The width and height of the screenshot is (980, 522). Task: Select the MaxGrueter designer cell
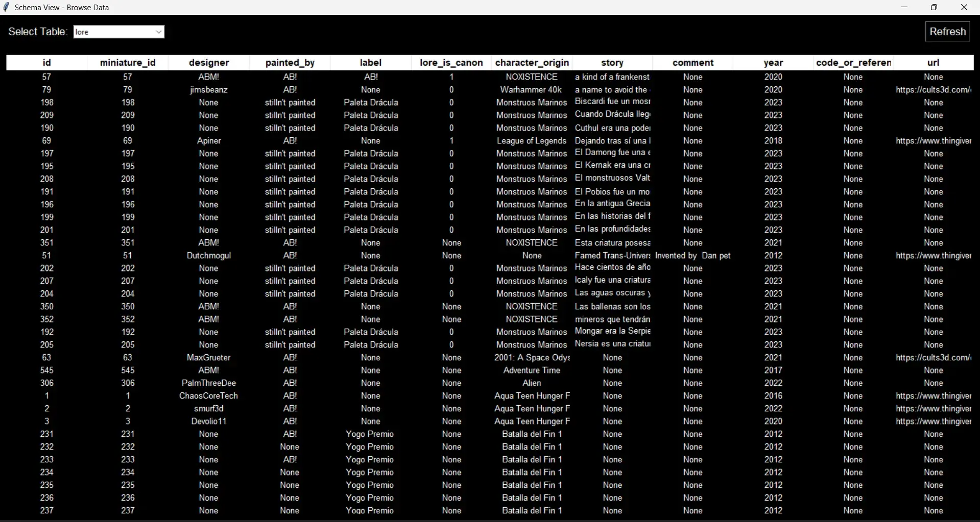209,358
